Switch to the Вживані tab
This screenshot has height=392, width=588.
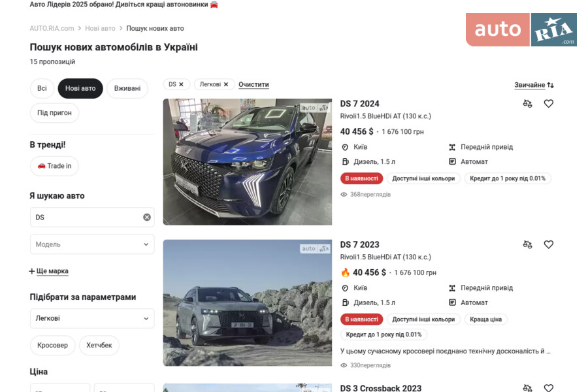[127, 89]
